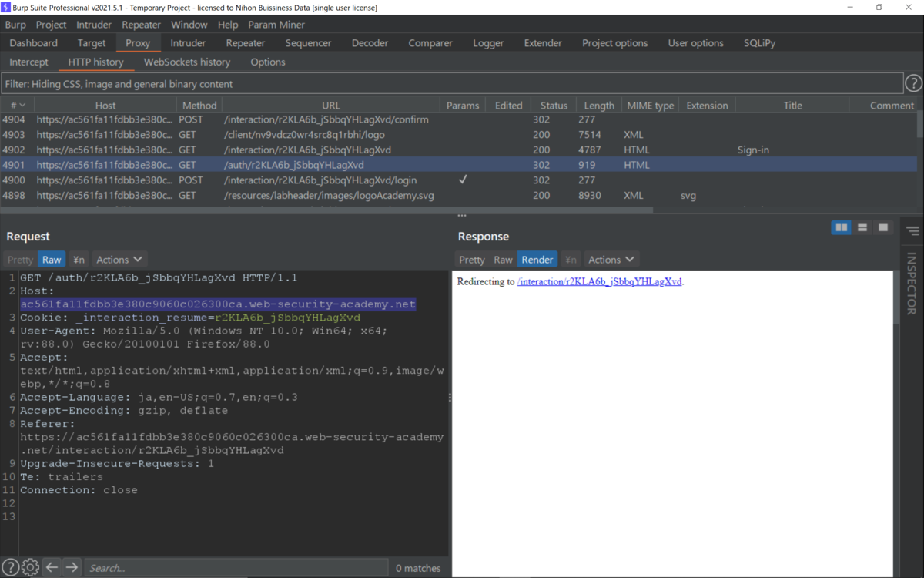Open the Burp menu
Image resolution: width=924 pixels, height=578 pixels.
pos(15,25)
